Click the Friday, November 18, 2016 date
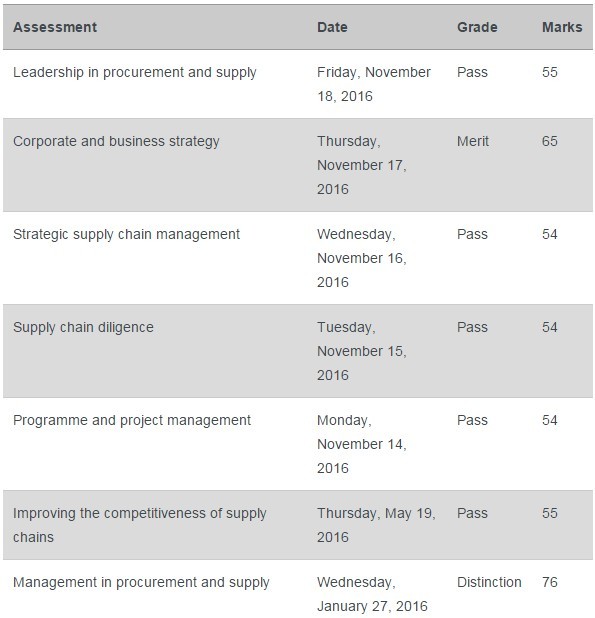Screen dimensions: 595x618 (x=374, y=84)
